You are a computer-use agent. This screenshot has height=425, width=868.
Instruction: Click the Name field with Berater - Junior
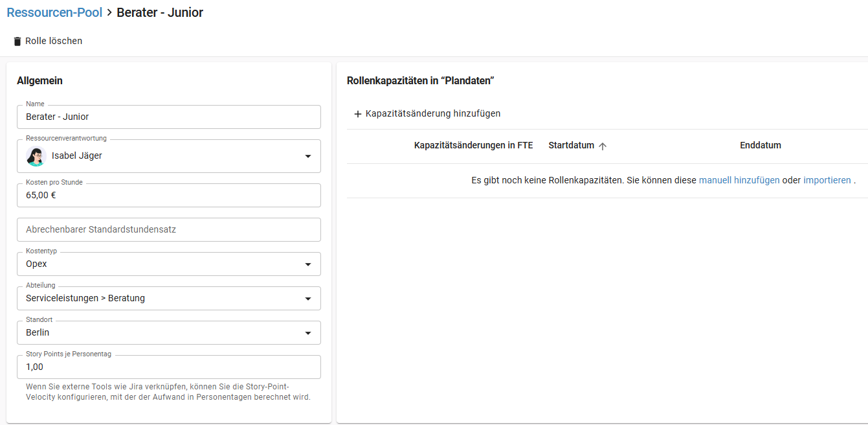[x=169, y=117]
